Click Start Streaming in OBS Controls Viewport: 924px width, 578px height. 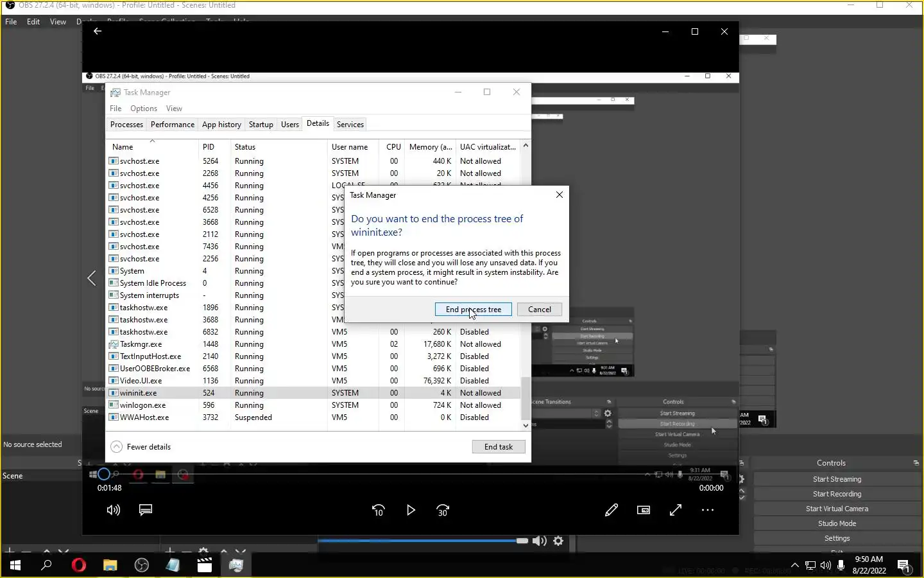coord(837,479)
